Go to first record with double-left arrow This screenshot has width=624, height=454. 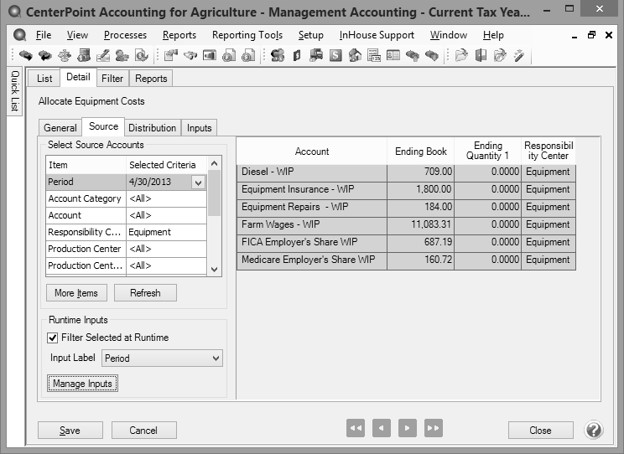point(355,428)
